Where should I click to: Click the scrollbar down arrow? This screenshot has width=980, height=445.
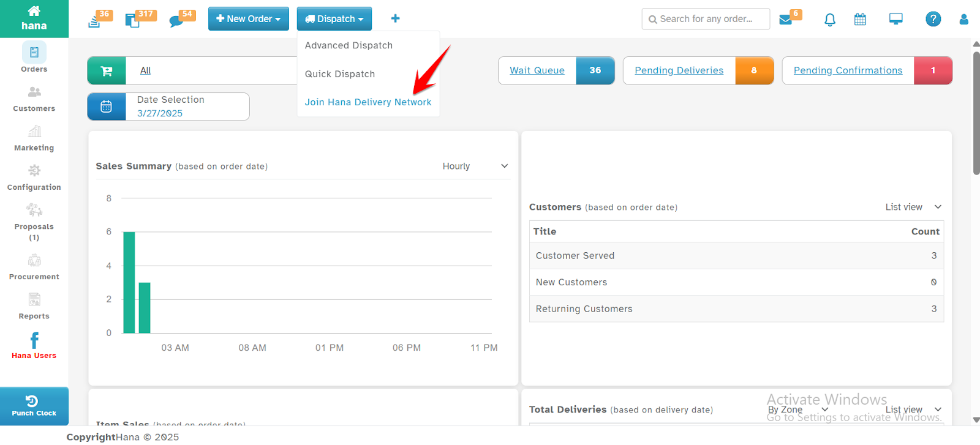pyautogui.click(x=976, y=420)
